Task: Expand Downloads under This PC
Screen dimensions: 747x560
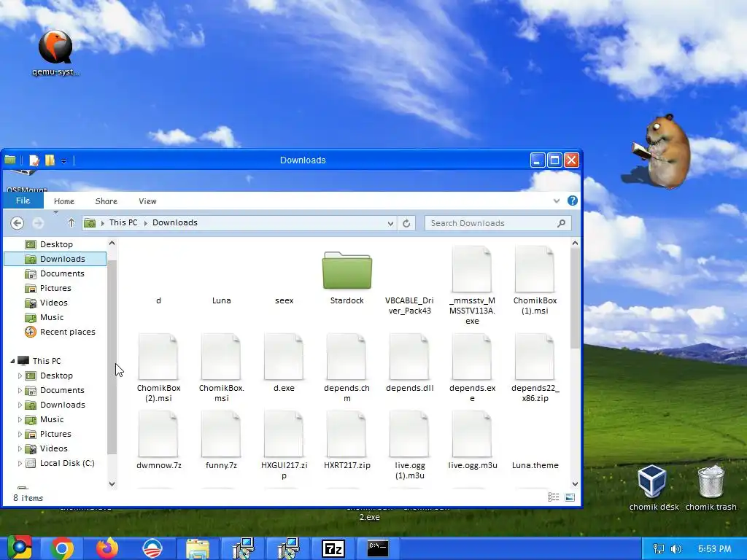Action: click(x=20, y=405)
